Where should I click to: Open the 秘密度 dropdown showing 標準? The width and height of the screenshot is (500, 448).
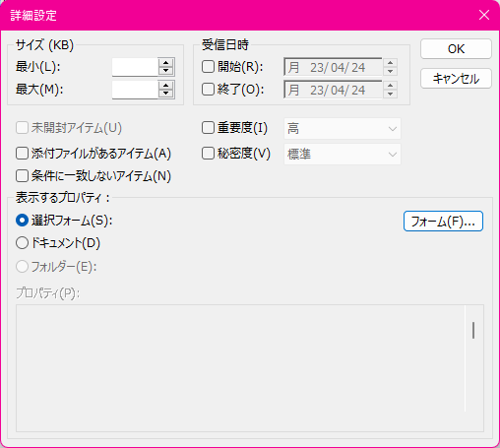click(343, 154)
